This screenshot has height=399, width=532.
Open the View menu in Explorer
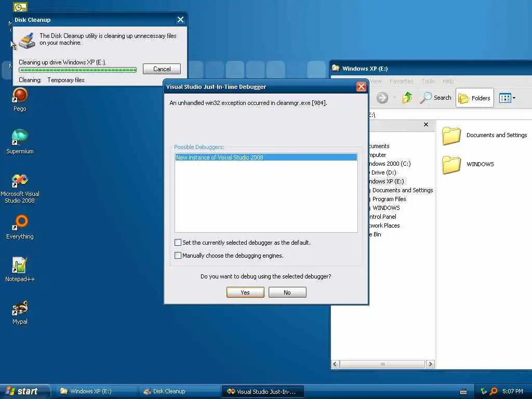coord(376,81)
